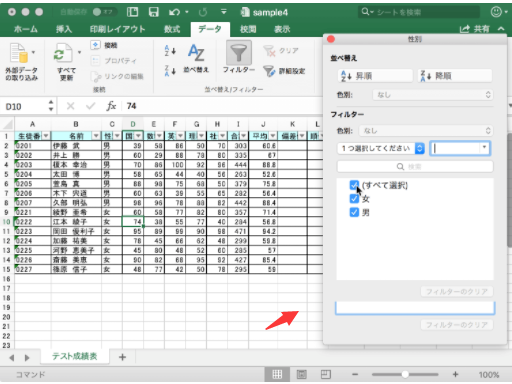
Task: Click the select-all corner of the sheet
Action: click(7, 124)
